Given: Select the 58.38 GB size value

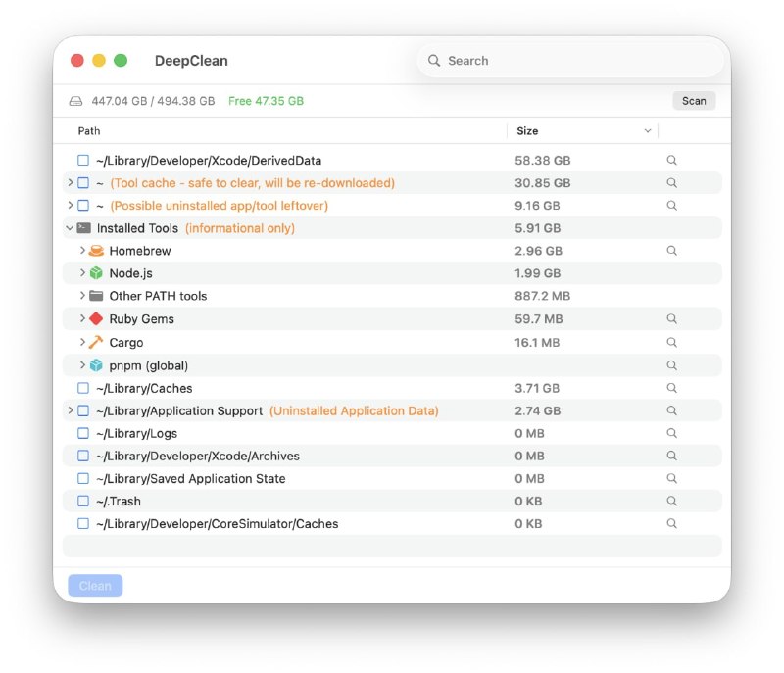Looking at the screenshot, I should coord(543,161).
